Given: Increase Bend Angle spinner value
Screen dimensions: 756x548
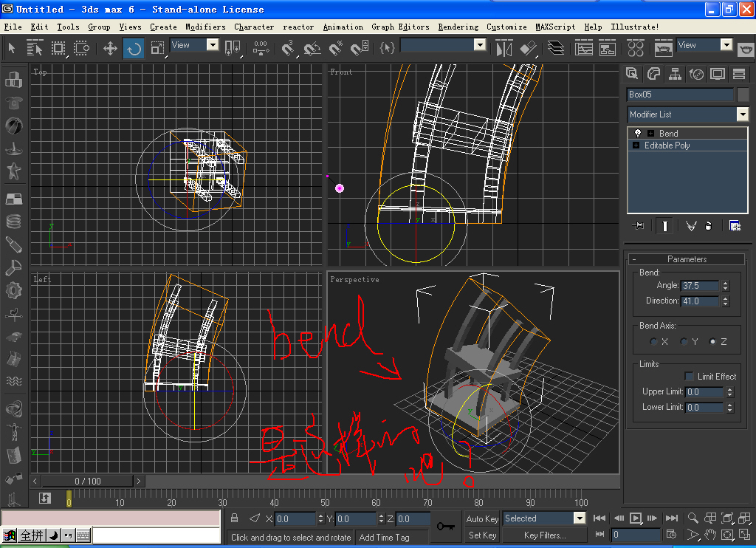Looking at the screenshot, I should [x=725, y=283].
